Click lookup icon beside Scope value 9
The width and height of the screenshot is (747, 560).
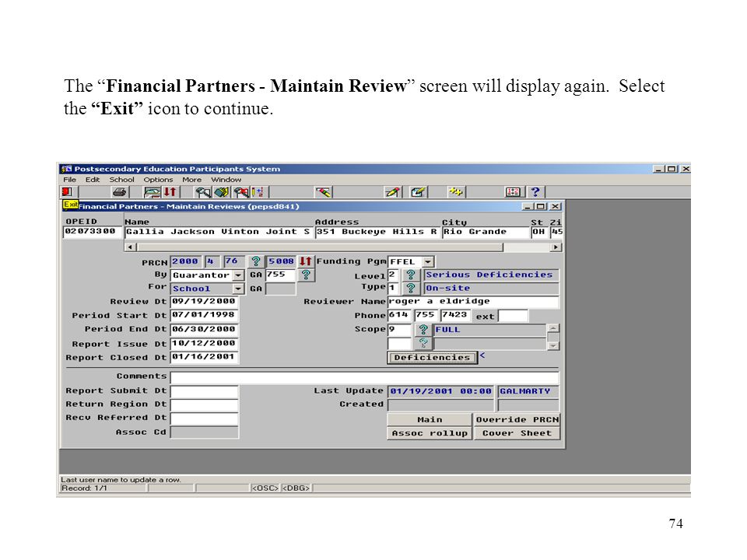coord(423,330)
